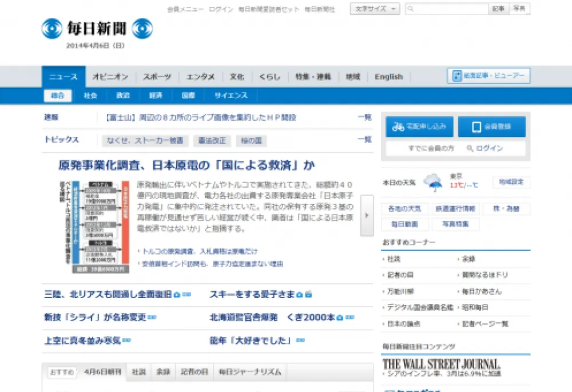Open the 文字サイズ dropdown
Image resolution: width=572 pixels, height=392 pixels.
pos(375,9)
